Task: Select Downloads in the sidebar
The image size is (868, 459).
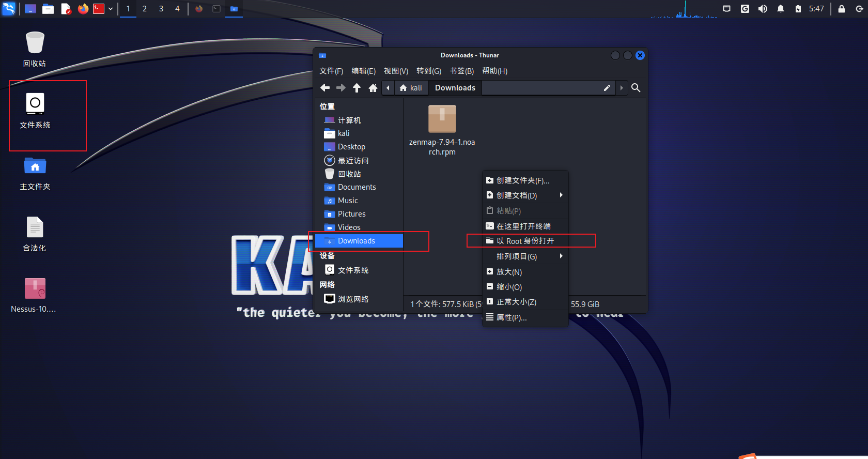Action: click(x=359, y=241)
